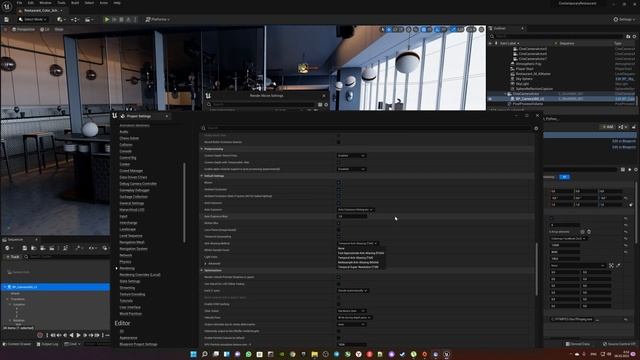
Task: Toggle the Temporal Upsampling checkbox
Action: [x=338, y=237]
